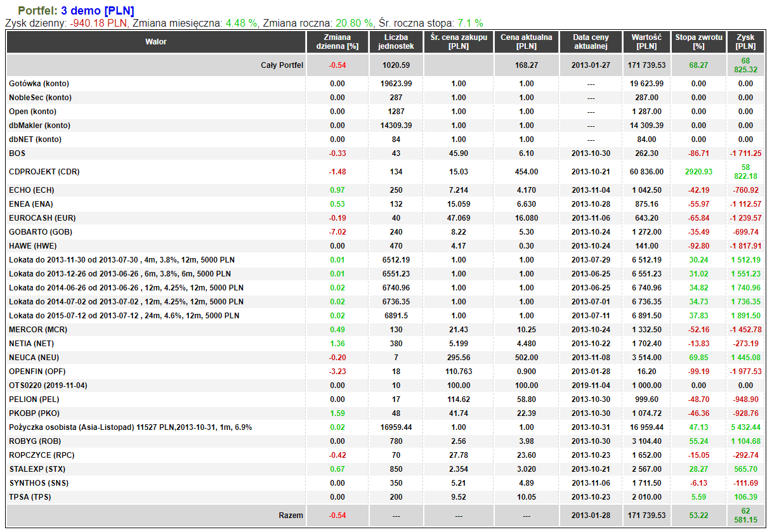Click the Pożyczka osobista profit 5 432.44
Viewport: 772px width, 532px height.
click(746, 427)
